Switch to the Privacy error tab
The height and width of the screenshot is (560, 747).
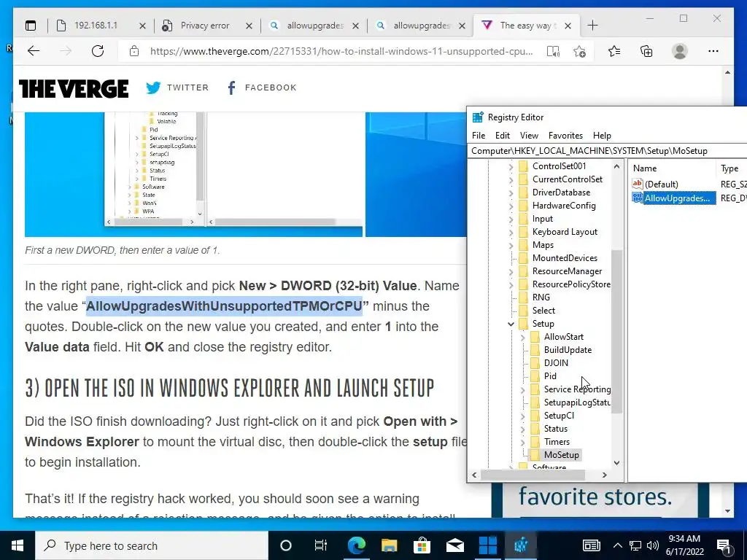205,26
